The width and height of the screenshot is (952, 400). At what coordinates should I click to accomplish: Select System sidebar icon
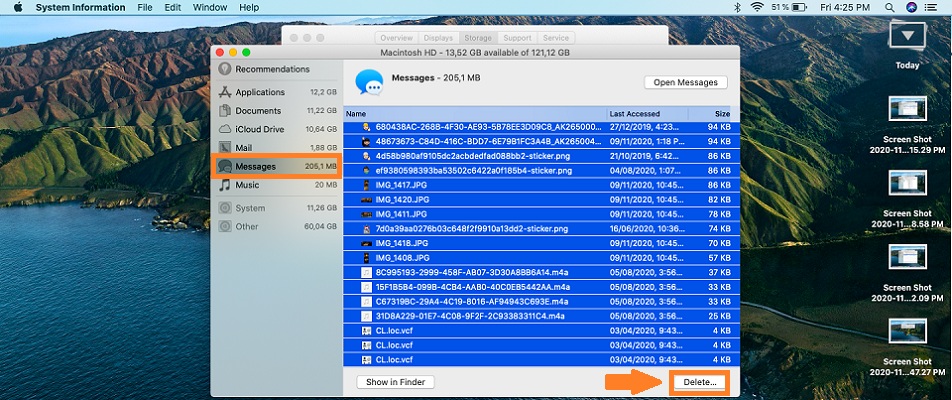click(x=225, y=208)
